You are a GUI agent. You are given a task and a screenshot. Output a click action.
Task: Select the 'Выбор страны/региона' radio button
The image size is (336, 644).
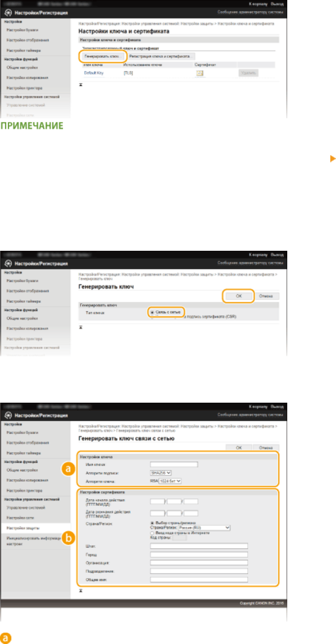click(152, 522)
